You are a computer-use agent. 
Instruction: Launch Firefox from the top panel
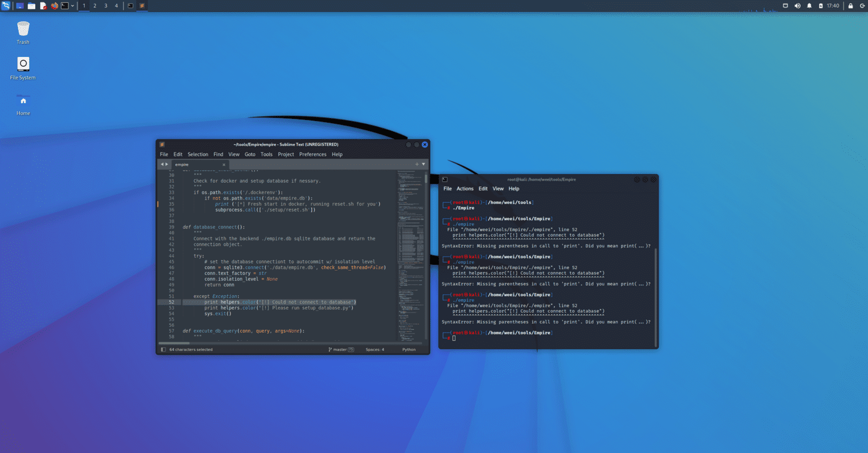54,6
